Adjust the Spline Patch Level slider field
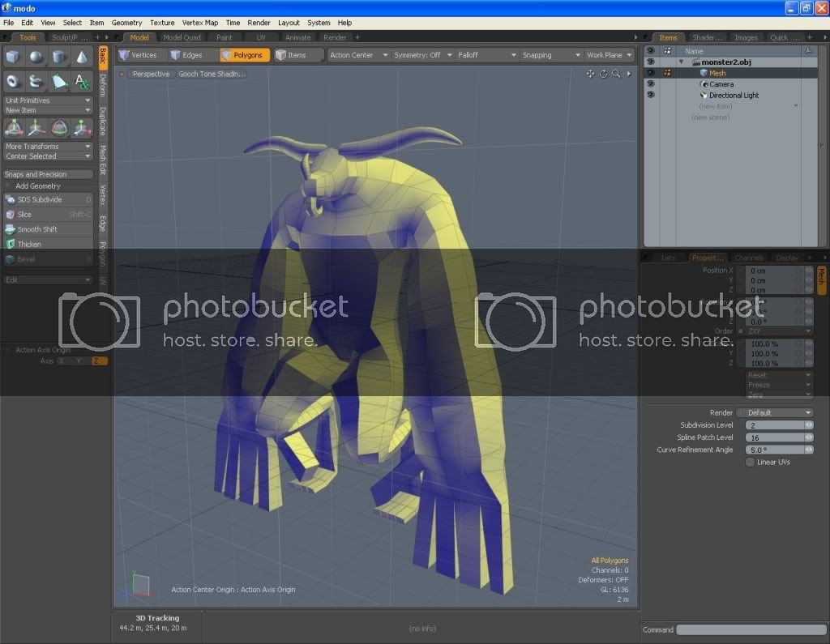The height and width of the screenshot is (644, 830). pyautogui.click(x=779, y=437)
